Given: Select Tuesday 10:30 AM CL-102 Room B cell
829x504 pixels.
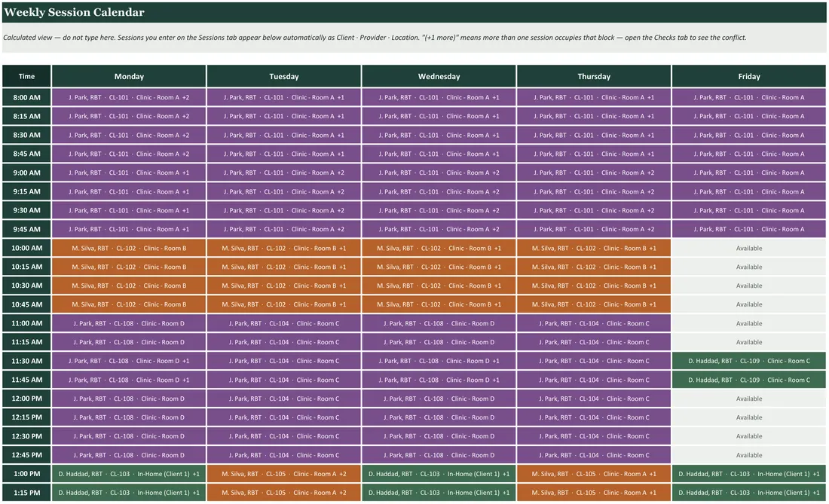Looking at the screenshot, I should coord(284,286).
